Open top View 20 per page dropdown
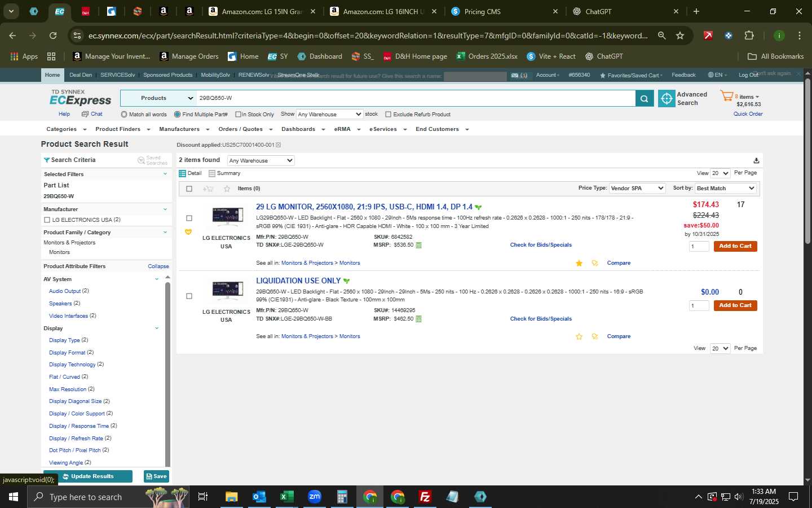Screen dimensions: 812x508 click(720, 174)
